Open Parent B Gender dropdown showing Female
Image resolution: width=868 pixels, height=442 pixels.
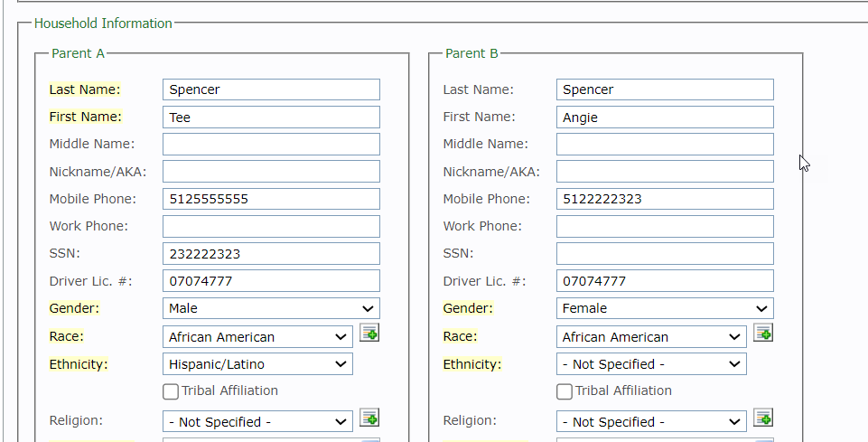click(x=665, y=308)
